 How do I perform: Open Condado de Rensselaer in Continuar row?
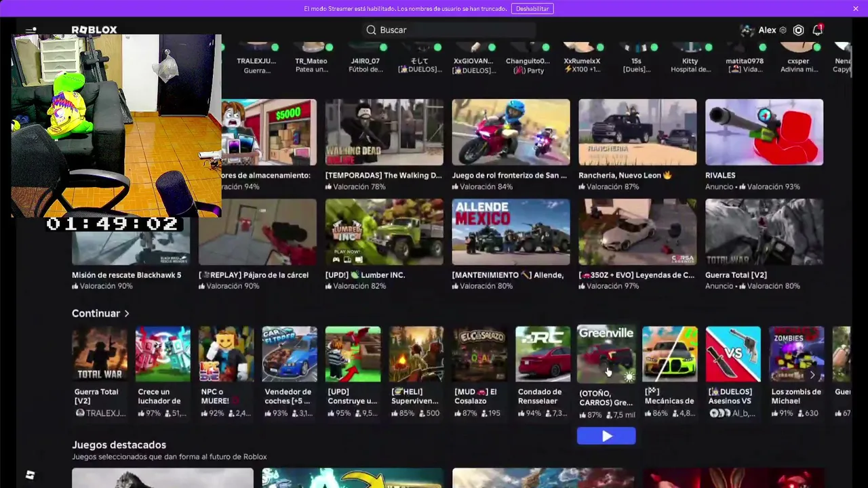(x=543, y=354)
